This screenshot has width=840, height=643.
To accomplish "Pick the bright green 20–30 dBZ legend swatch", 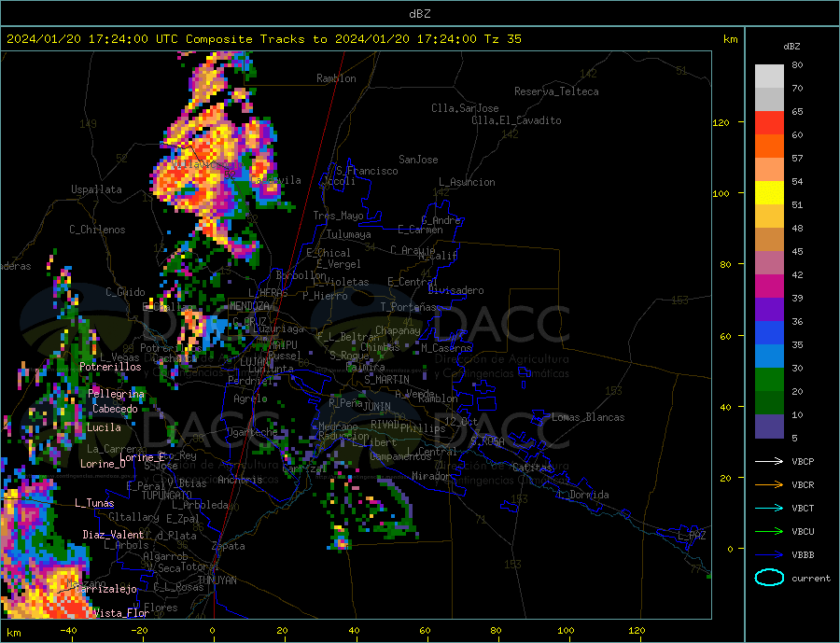I will (x=769, y=380).
